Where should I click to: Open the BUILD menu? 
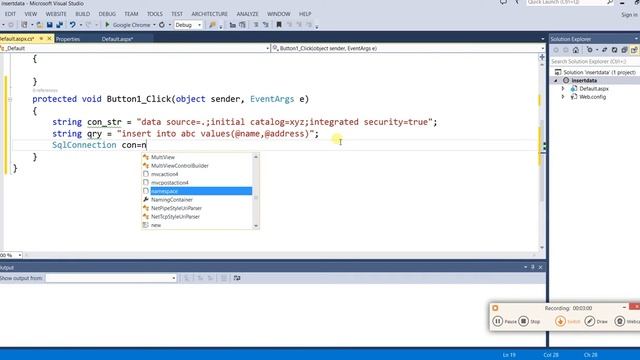82,14
